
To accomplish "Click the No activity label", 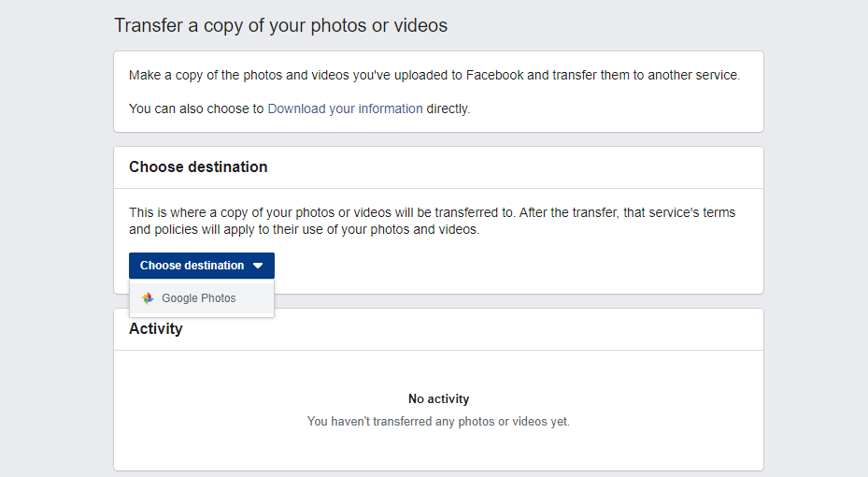I will (x=438, y=398).
